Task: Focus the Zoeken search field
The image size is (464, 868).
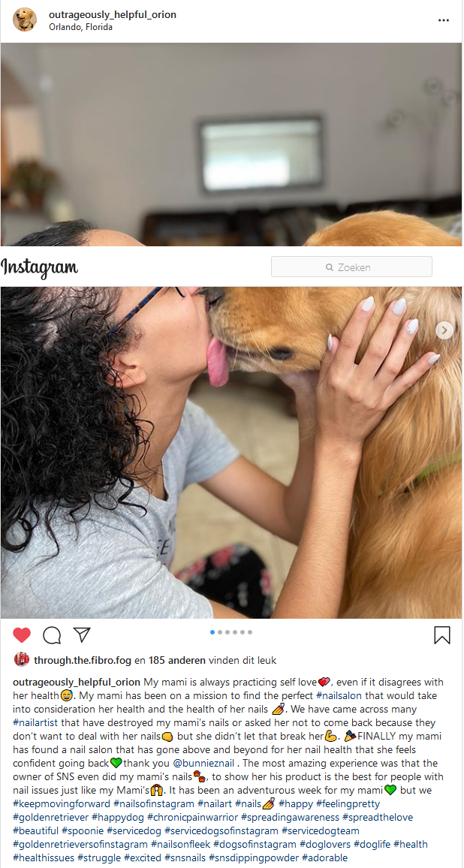Action: coord(351,267)
